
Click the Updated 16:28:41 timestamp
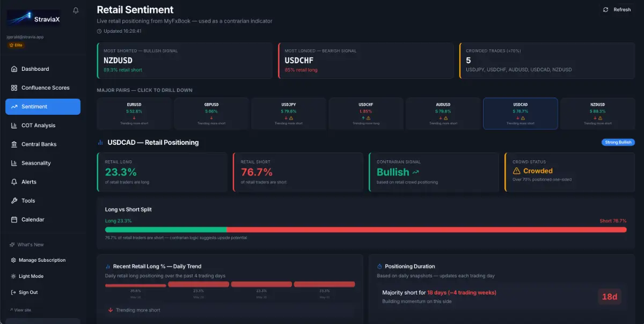(x=122, y=31)
